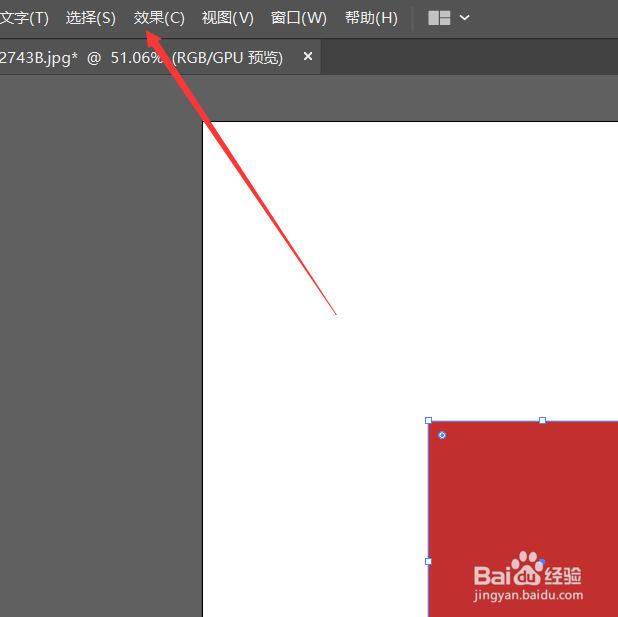Open the 选择(S) menu
Image resolution: width=618 pixels, height=617 pixels.
[x=91, y=18]
